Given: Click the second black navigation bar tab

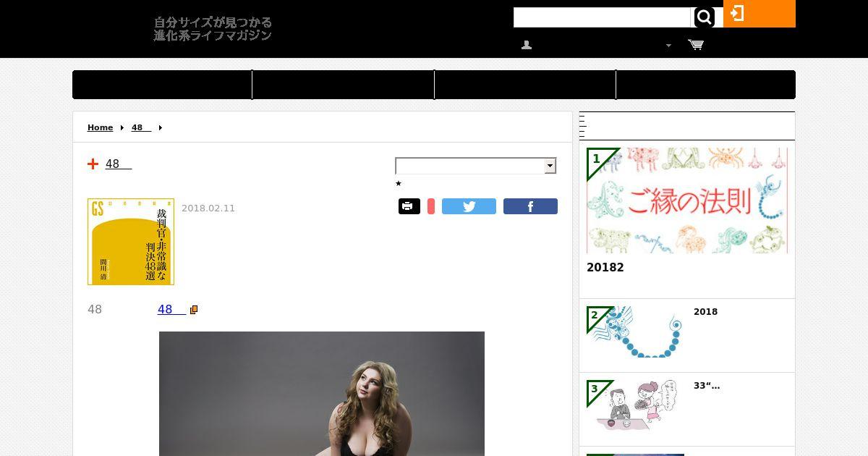Looking at the screenshot, I should point(344,85).
